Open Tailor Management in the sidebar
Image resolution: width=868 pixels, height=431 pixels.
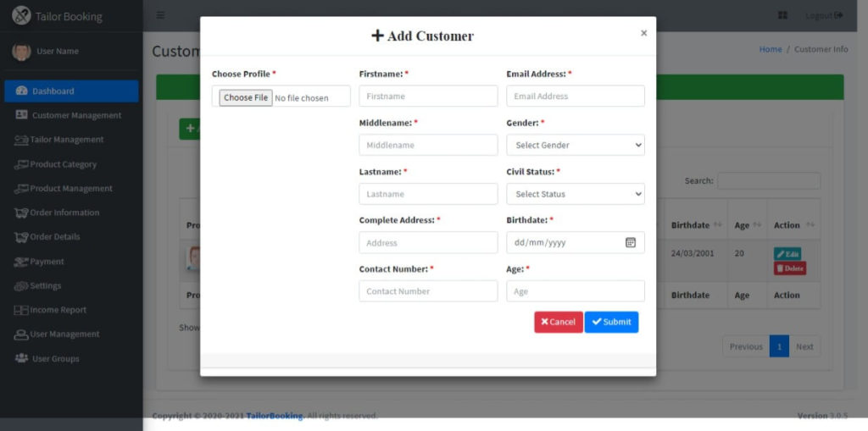71,140
